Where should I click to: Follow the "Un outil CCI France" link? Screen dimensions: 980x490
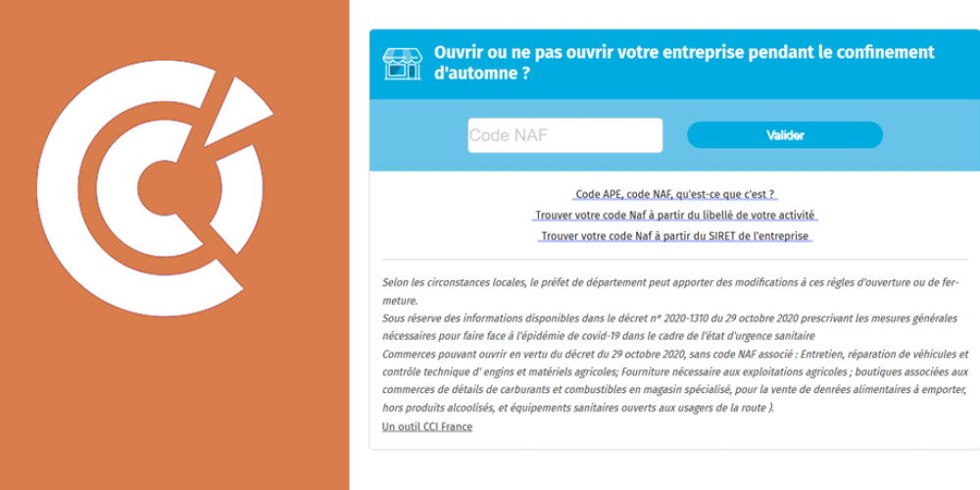(x=427, y=426)
